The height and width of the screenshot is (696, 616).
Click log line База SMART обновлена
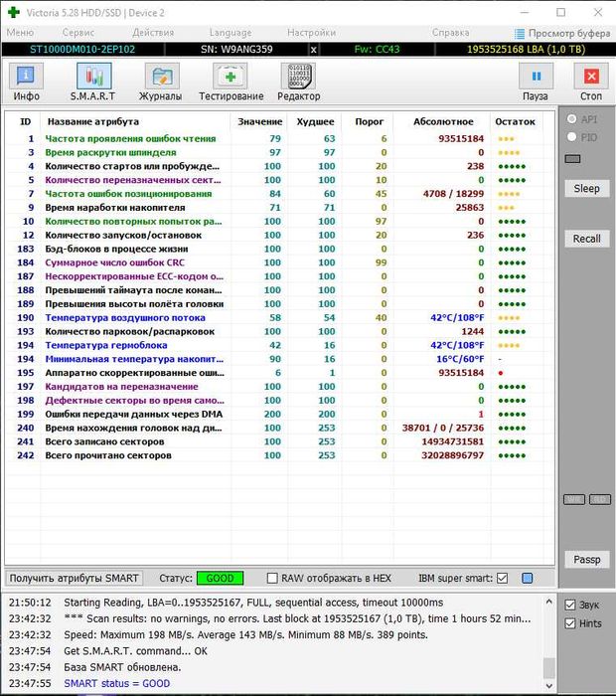tap(122, 667)
